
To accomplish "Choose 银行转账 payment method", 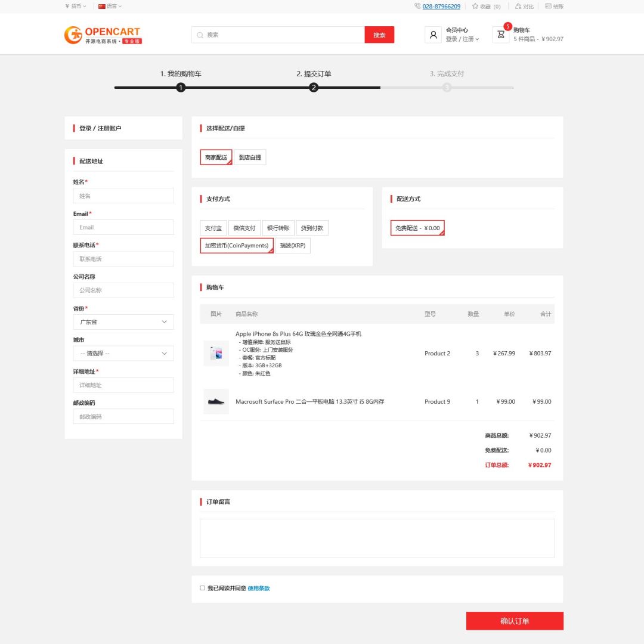I will [278, 228].
